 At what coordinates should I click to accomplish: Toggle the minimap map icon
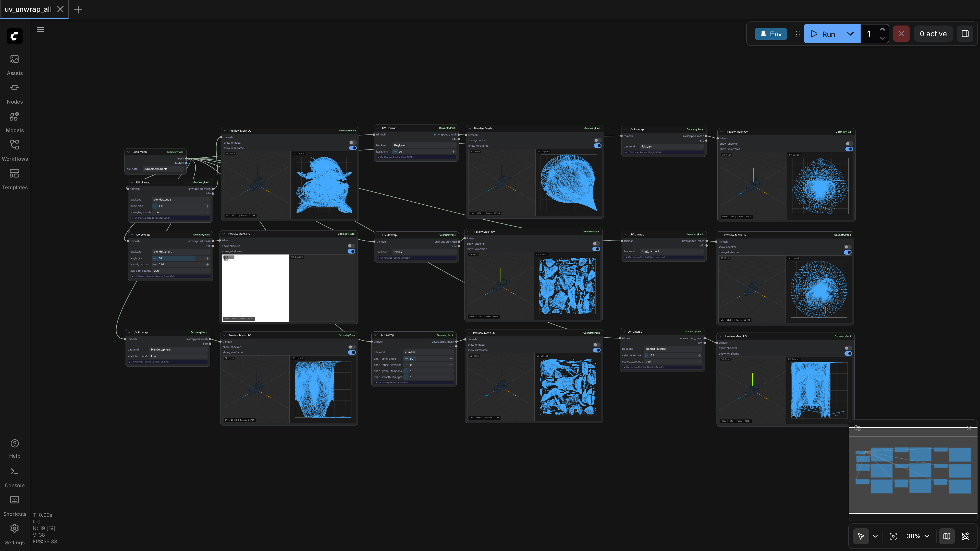coord(947,536)
